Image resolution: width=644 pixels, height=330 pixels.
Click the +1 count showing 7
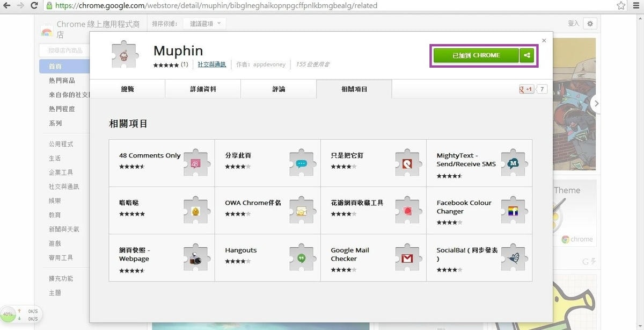click(x=542, y=89)
